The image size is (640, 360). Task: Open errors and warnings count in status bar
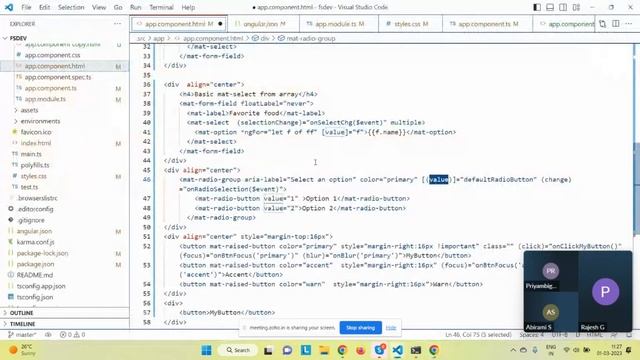point(72,335)
